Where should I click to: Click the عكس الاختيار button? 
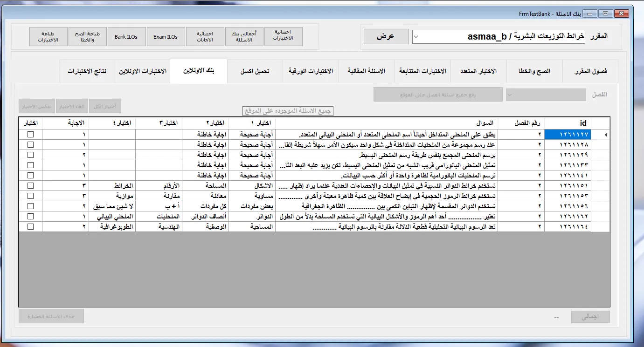point(37,107)
